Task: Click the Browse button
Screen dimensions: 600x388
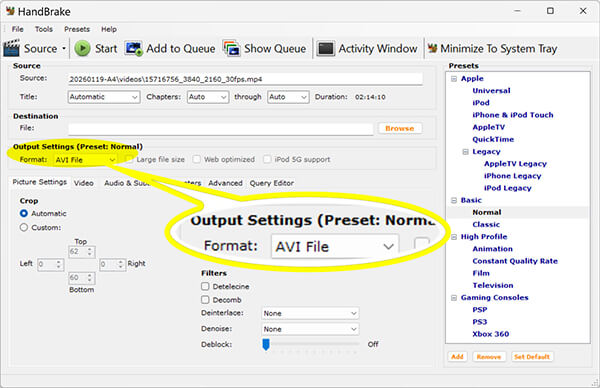Action: tap(399, 128)
